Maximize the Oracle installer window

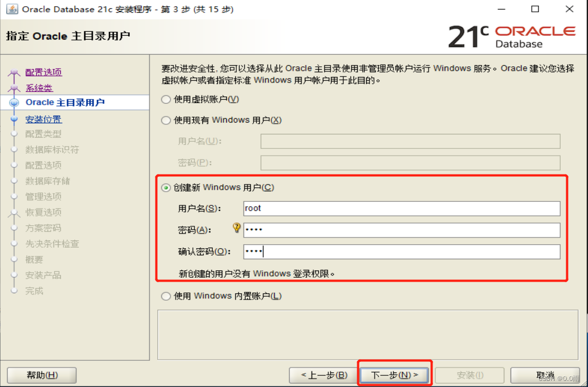click(535, 9)
